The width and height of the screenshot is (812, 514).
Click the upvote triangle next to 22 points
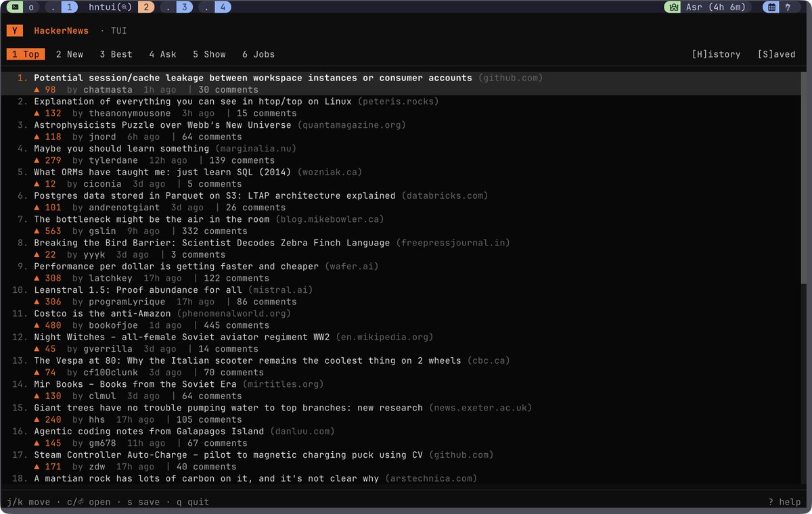pos(37,254)
